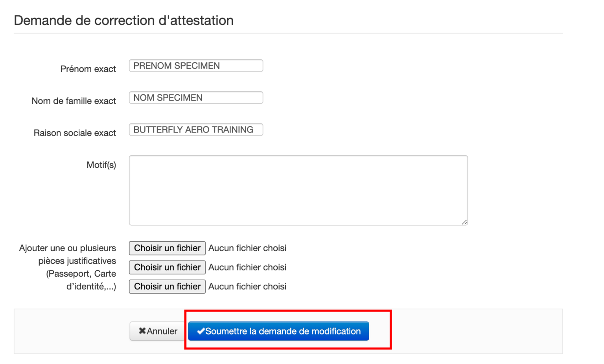Click inside the Motif(s) text area
The height and width of the screenshot is (364, 604).
(298, 190)
